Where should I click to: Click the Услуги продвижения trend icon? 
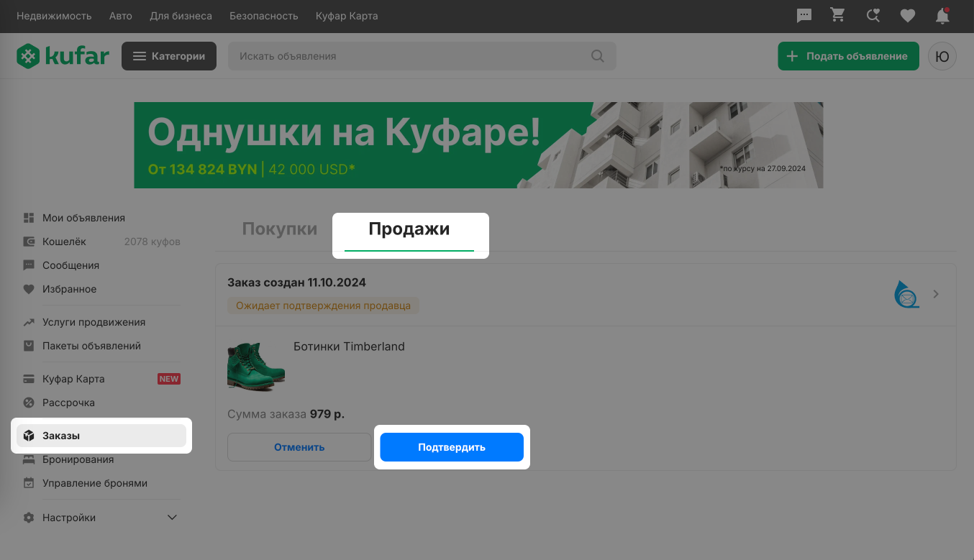pyautogui.click(x=29, y=322)
